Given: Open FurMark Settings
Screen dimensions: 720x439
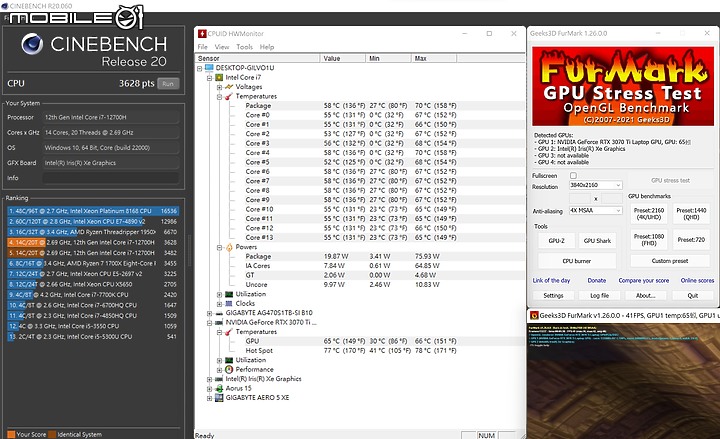Looking at the screenshot, I should click(553, 296).
